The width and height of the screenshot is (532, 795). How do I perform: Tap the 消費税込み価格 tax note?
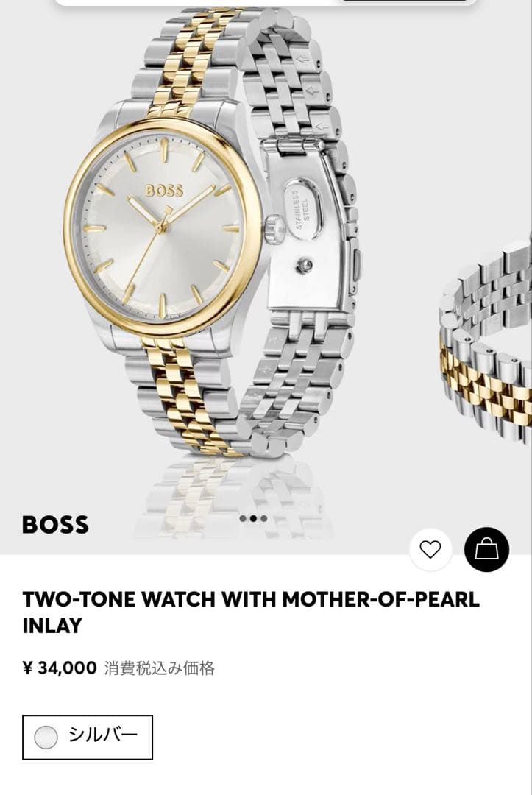coord(160,668)
